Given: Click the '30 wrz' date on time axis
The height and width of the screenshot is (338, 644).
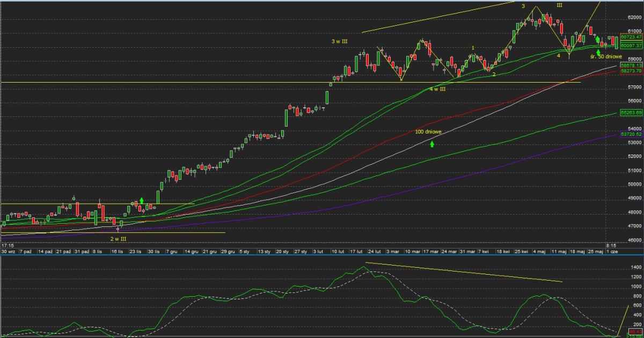Looking at the screenshot, I should point(8,251).
